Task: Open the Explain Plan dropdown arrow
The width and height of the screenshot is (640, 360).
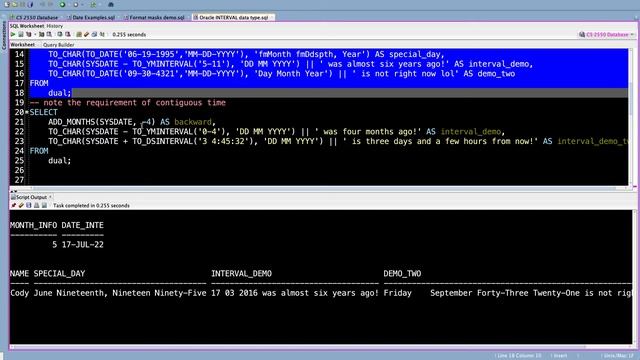Action: 35,35
